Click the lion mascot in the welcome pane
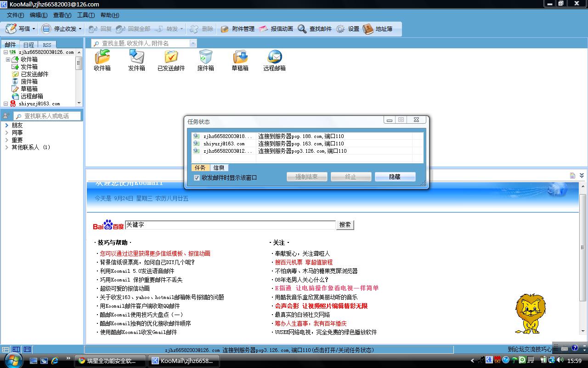Screen dimensions: 588x368 click(x=530, y=313)
